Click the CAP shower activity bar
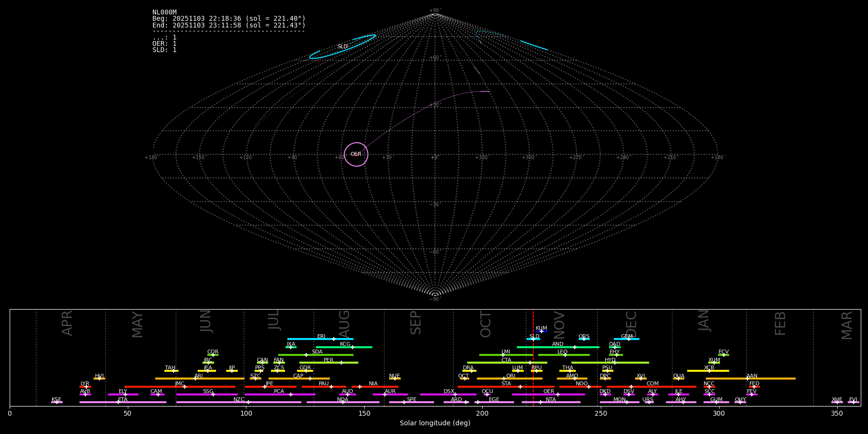Image resolution: width=868 pixels, height=434 pixels. (299, 379)
